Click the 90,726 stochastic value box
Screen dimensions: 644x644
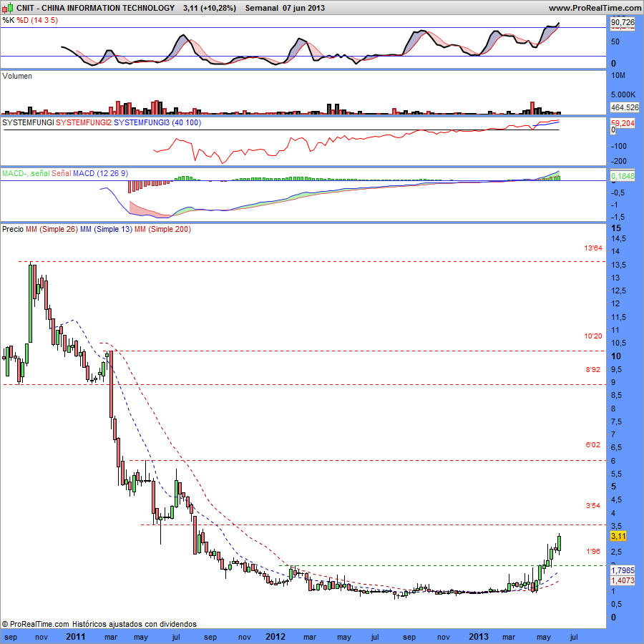coord(623,22)
